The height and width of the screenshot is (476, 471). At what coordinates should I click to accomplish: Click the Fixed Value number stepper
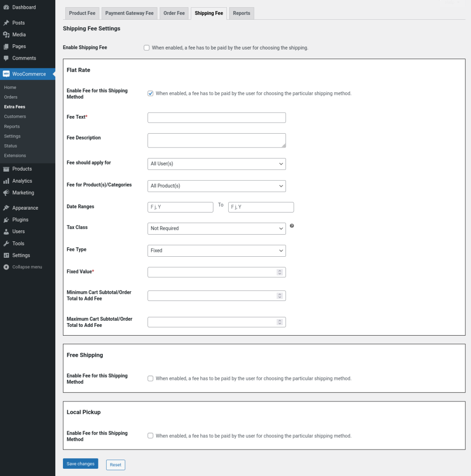click(x=280, y=272)
